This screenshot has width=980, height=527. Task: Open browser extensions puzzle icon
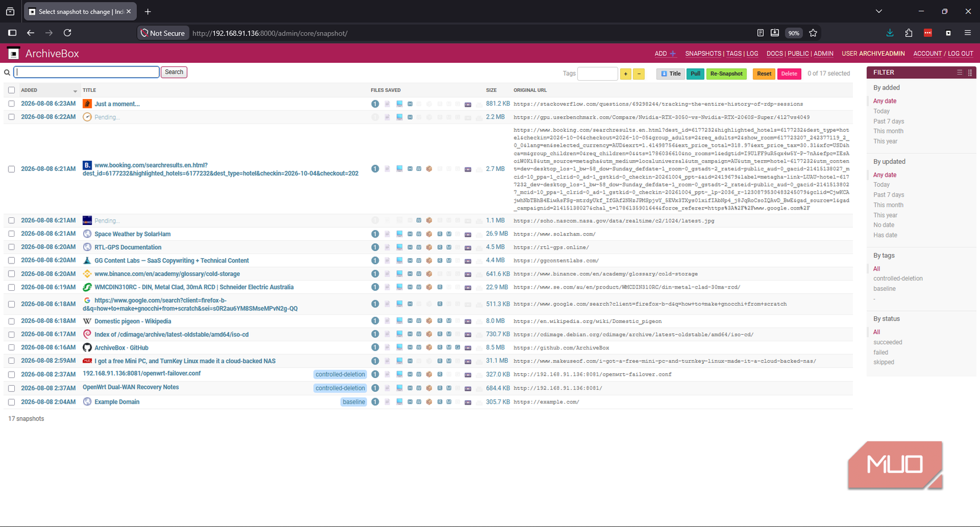coord(909,33)
